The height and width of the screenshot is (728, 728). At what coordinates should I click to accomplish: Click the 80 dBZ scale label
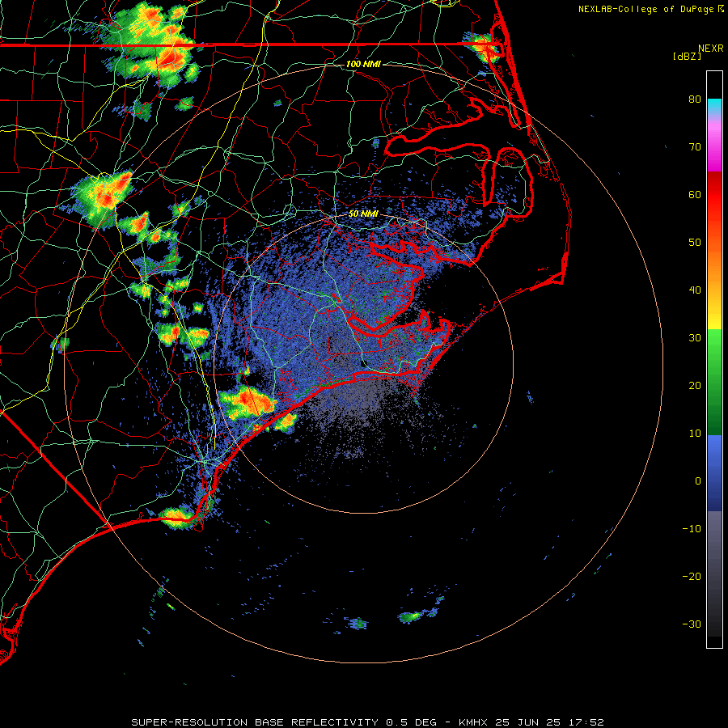[x=695, y=99]
